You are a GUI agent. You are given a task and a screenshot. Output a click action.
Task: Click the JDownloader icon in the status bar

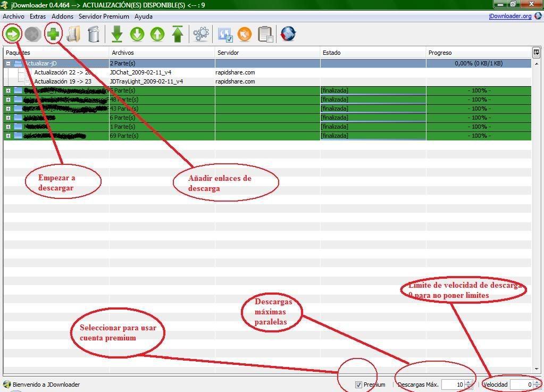tap(7, 384)
